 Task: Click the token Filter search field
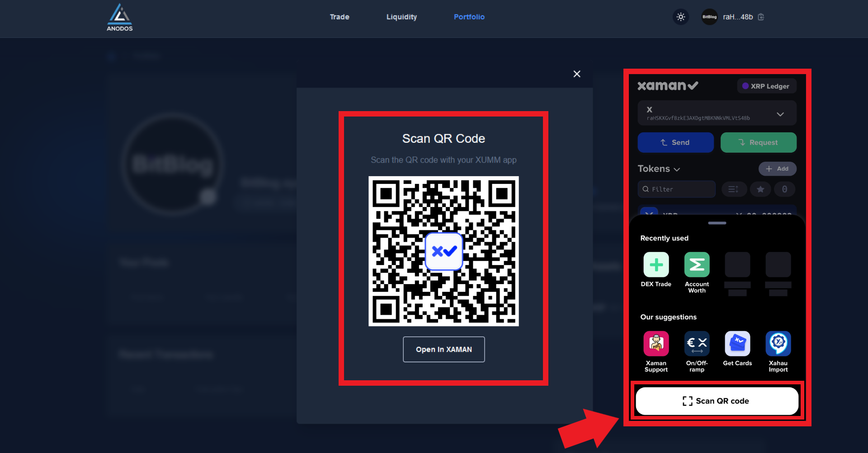coord(677,189)
